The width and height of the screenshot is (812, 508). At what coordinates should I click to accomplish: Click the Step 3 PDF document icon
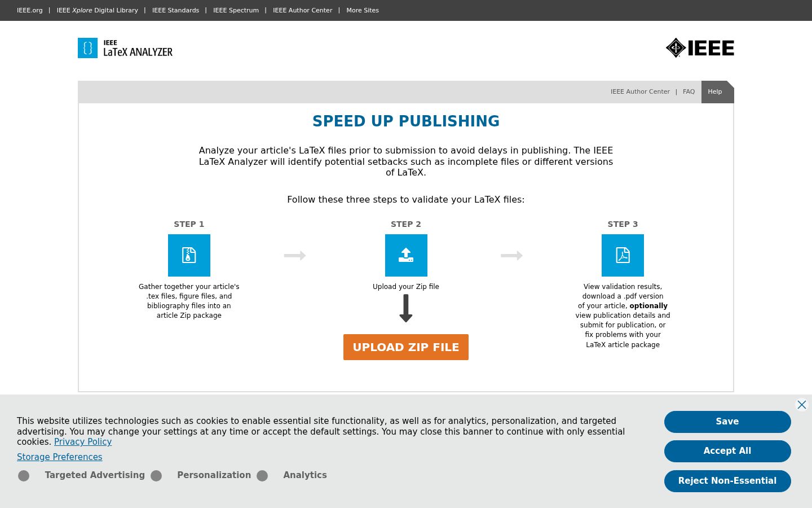[623, 255]
